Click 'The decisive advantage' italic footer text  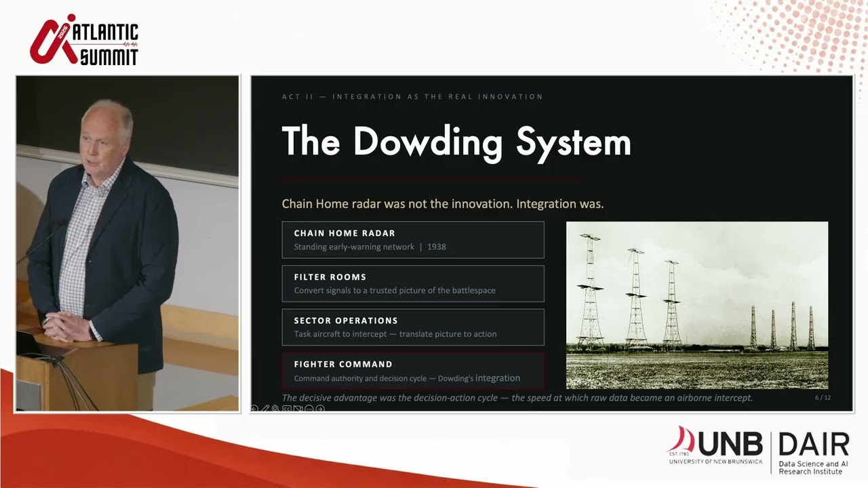click(x=517, y=398)
